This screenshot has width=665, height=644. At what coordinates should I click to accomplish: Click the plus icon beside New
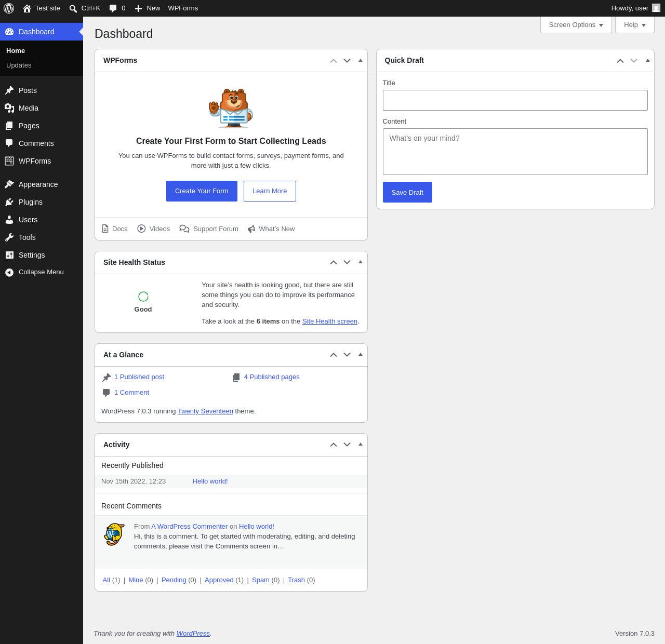pos(138,8)
